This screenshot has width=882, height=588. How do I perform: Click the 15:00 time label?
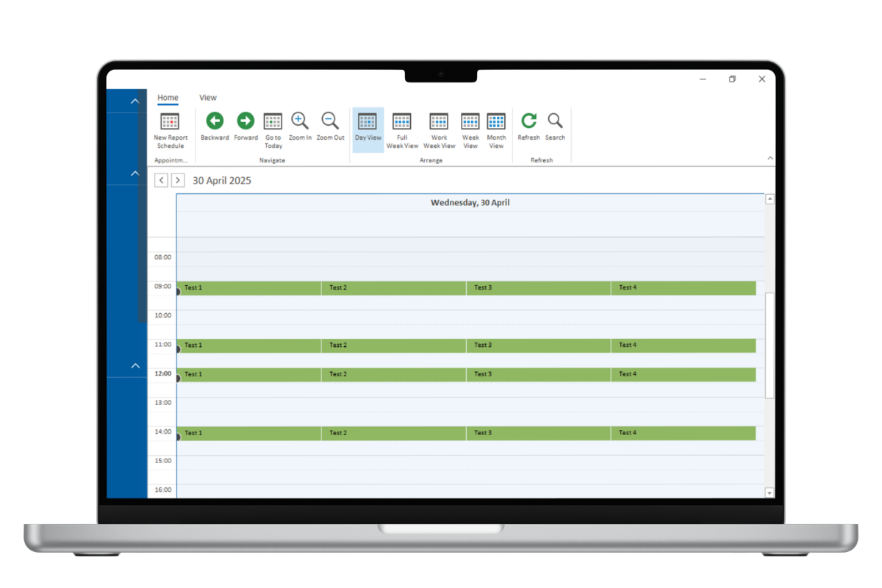[162, 461]
